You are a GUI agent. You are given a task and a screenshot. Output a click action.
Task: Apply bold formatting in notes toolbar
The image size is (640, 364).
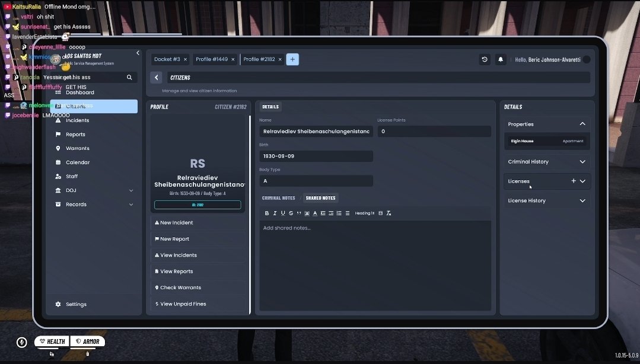click(x=267, y=213)
